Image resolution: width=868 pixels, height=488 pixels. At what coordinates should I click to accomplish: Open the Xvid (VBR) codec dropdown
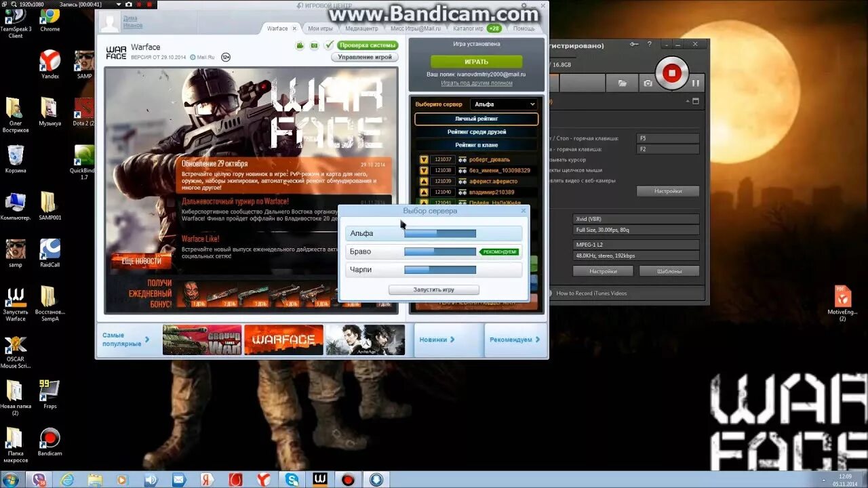pos(636,218)
